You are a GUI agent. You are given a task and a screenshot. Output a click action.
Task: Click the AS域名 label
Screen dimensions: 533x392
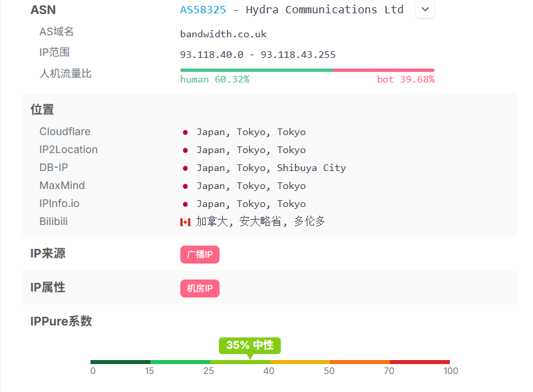(x=57, y=32)
